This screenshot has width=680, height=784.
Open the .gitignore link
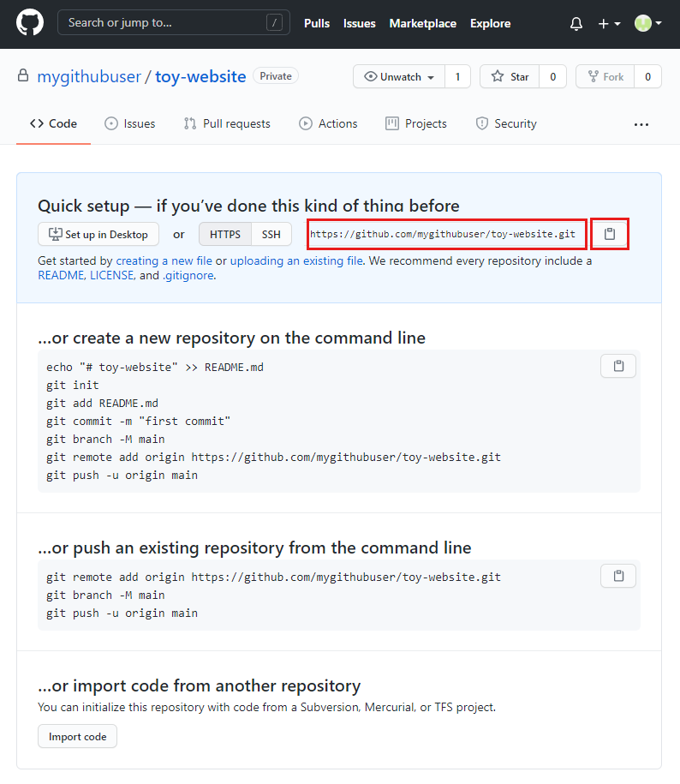click(188, 276)
